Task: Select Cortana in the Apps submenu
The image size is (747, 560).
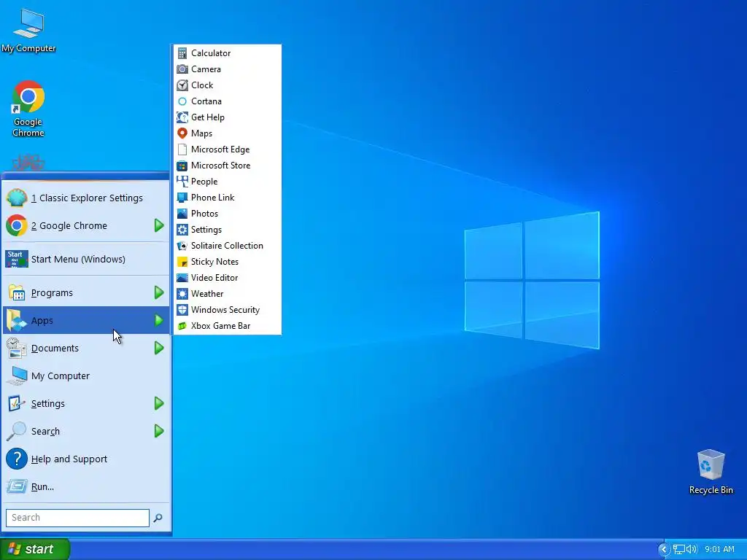Action: coord(228,101)
